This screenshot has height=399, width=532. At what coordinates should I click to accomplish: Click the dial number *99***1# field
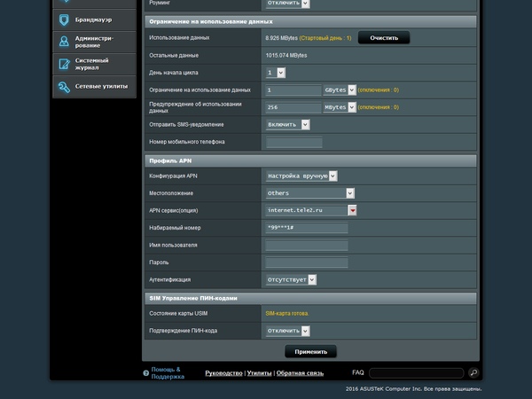pyautogui.click(x=307, y=228)
